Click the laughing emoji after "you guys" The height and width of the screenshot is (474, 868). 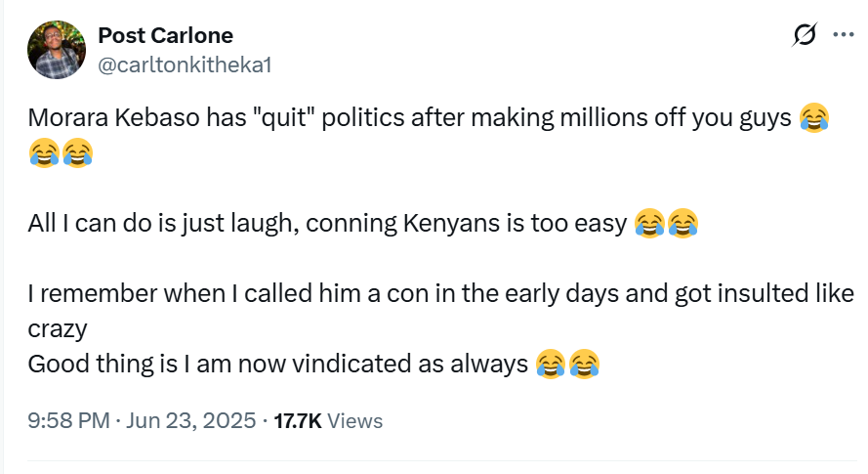point(814,118)
